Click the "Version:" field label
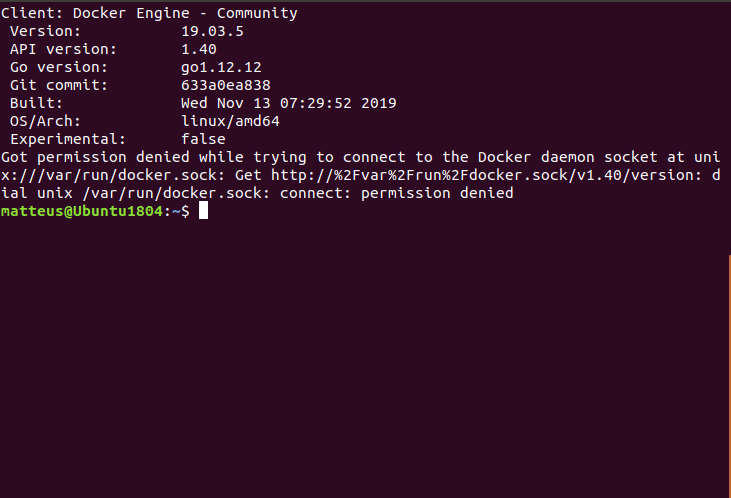The image size is (731, 498). point(45,31)
